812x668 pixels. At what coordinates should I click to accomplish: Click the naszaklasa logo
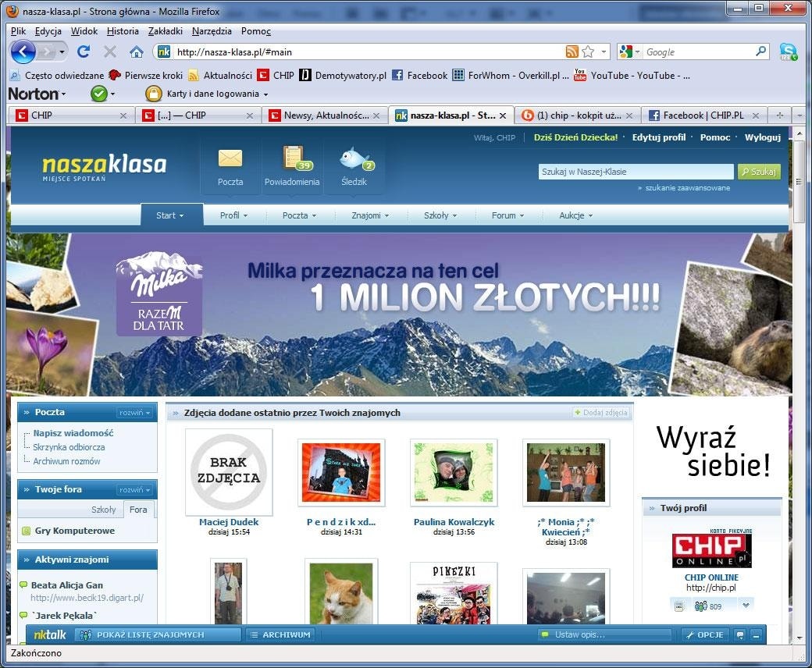pos(104,168)
